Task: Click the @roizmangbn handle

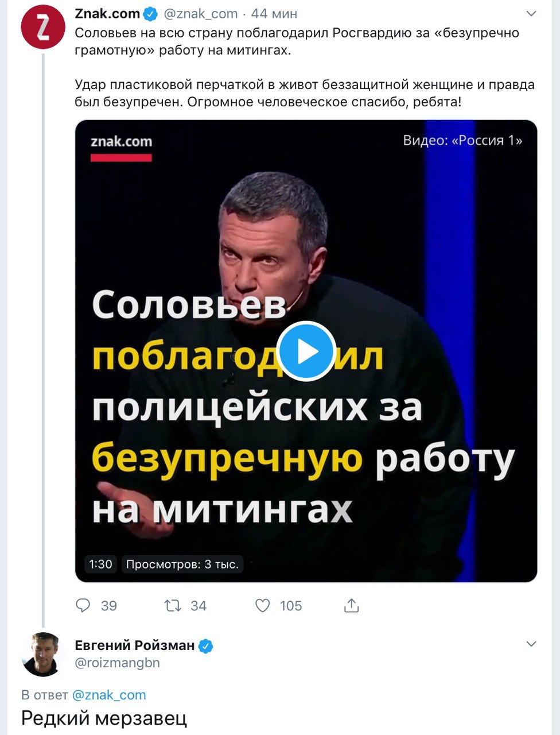Action: (x=117, y=663)
